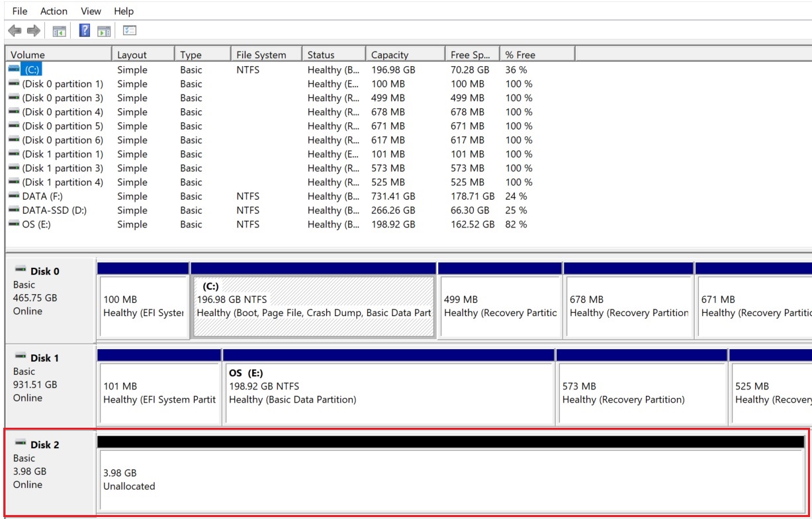812x519 pixels.
Task: Click the Disk 2 icon in the disk pane
Action: [x=21, y=444]
